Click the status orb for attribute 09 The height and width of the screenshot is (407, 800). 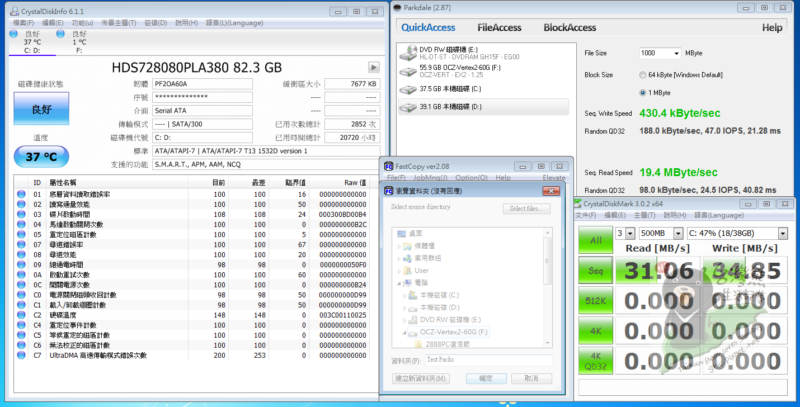[21, 264]
